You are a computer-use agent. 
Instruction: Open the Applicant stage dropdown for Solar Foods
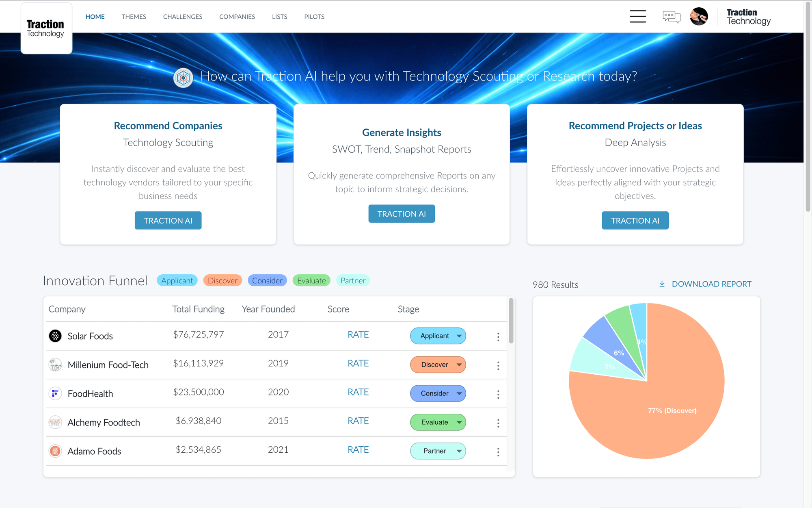(x=438, y=336)
